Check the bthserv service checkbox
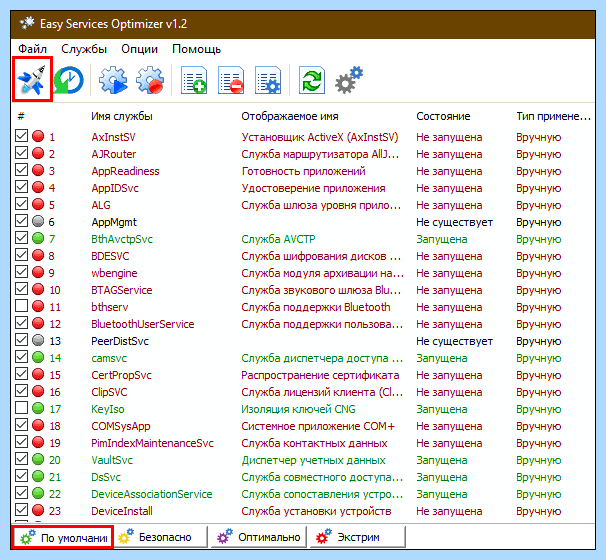Screen dimensions: 606x560 [x=22, y=306]
